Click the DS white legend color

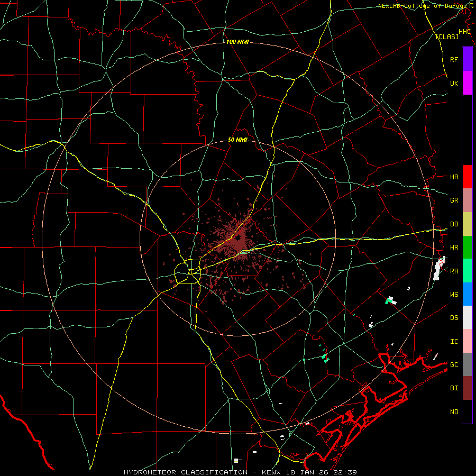click(x=467, y=317)
